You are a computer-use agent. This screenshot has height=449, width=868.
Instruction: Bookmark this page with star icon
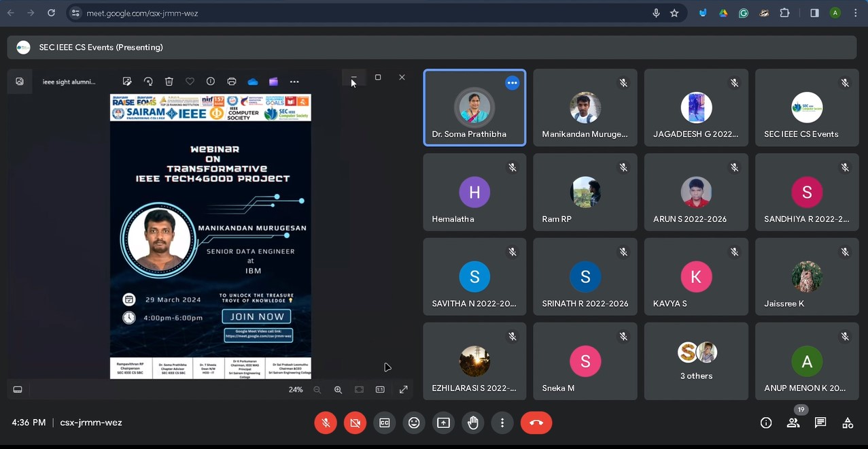click(674, 13)
